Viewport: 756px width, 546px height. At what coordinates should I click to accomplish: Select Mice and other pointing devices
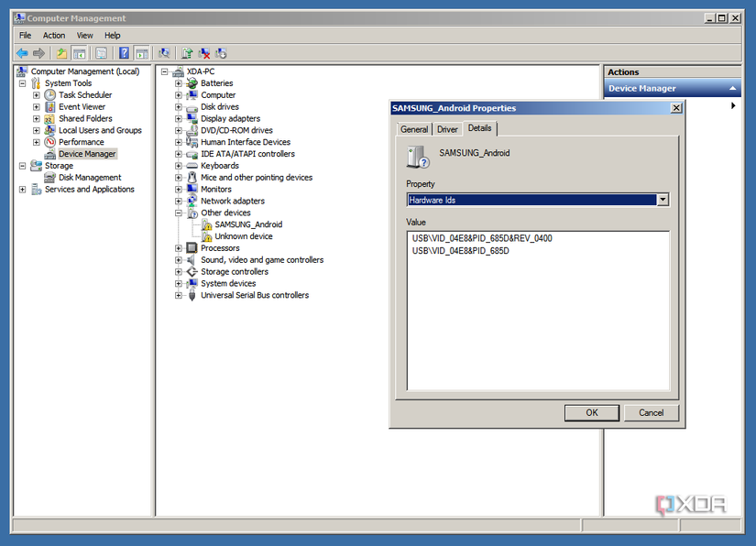(257, 178)
